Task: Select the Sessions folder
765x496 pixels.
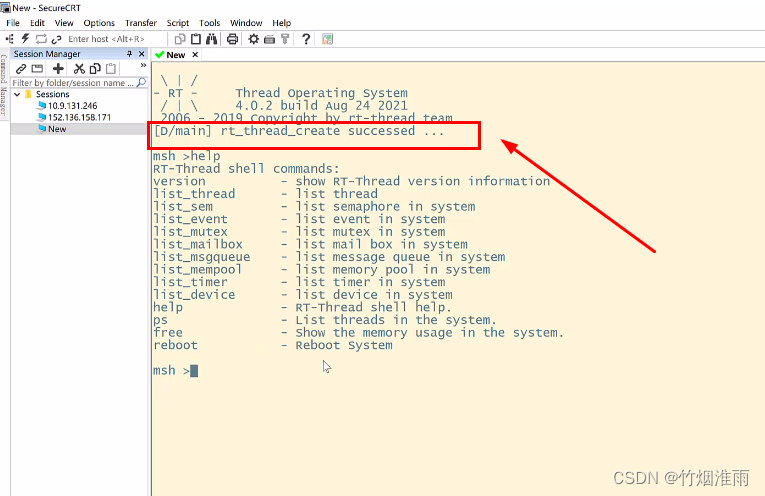Action: point(52,94)
